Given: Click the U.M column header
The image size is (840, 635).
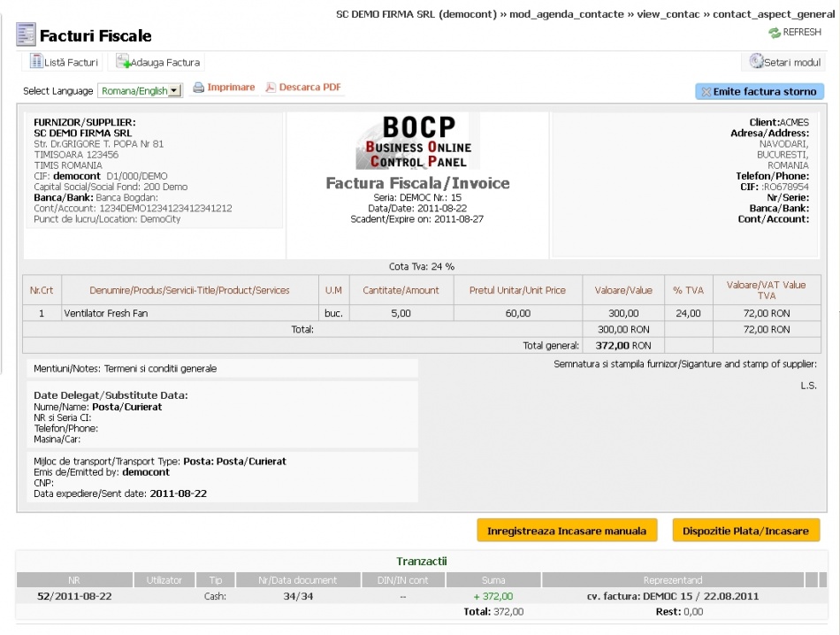Looking at the screenshot, I should tap(333, 290).
